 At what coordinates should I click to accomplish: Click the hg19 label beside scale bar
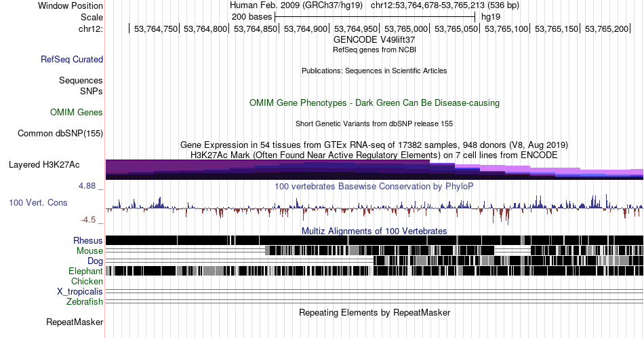491,17
